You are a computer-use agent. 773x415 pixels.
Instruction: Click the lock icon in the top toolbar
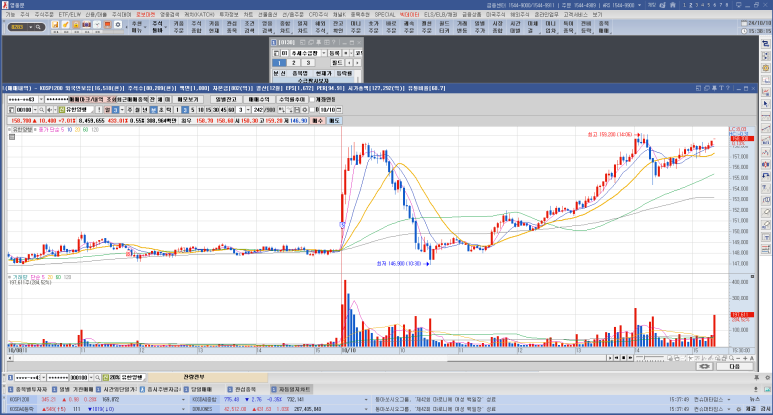click(x=76, y=25)
